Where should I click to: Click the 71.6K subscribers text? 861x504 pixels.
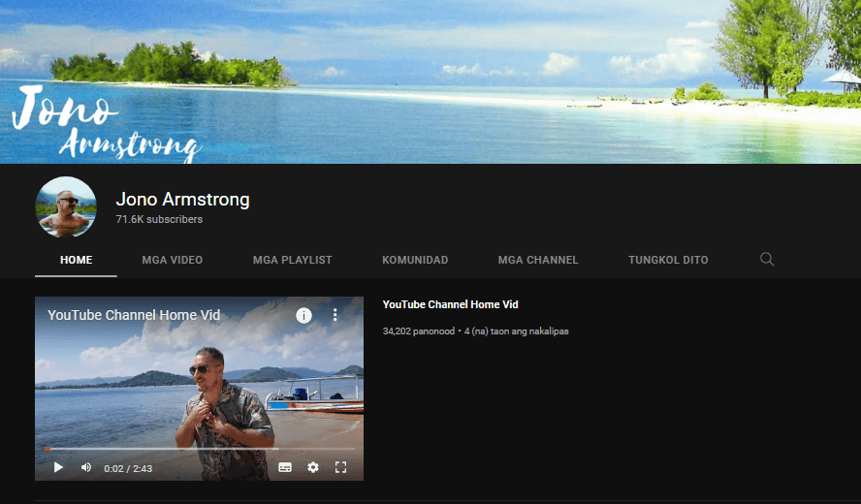coord(159,219)
